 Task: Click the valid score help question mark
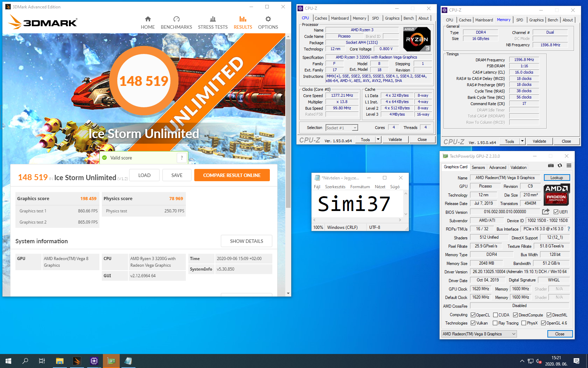click(182, 158)
